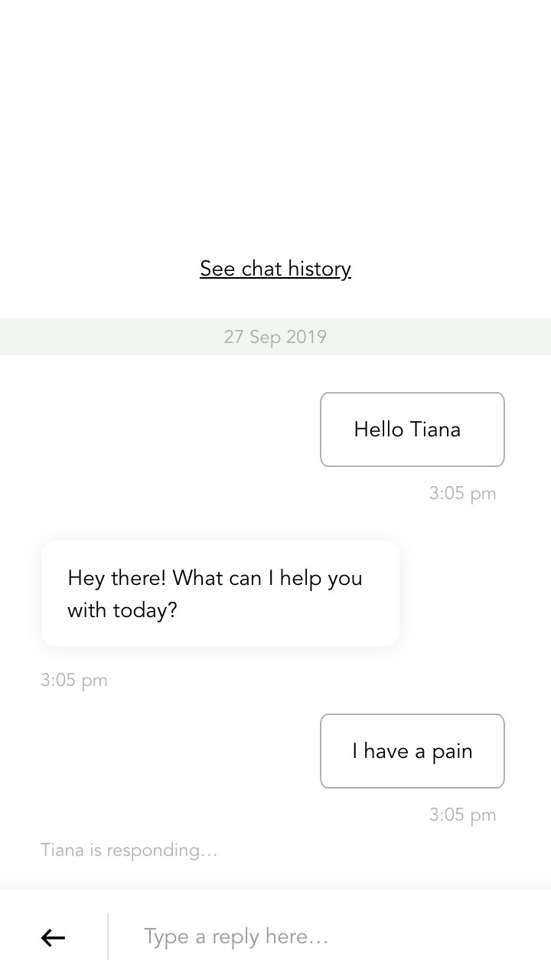Click the back arrow icon
551x980 pixels.
[53, 937]
